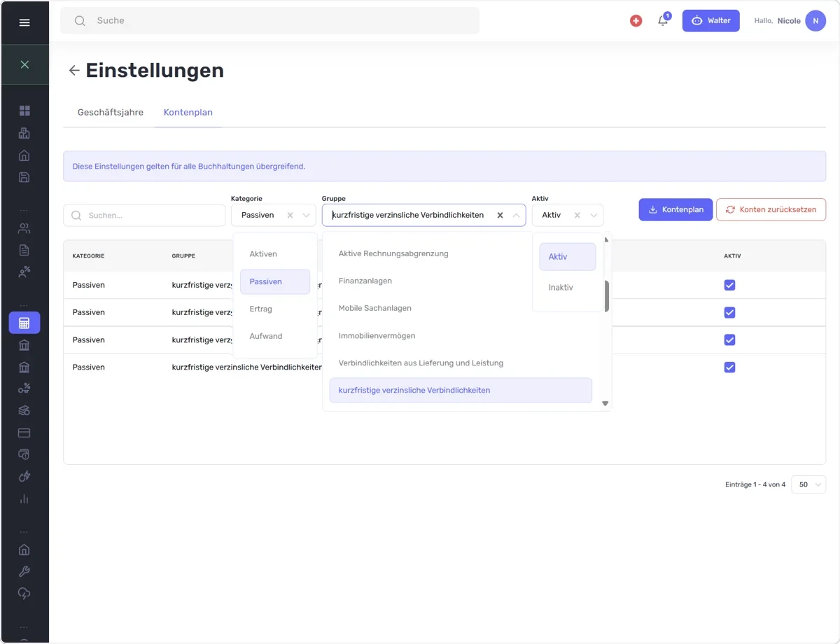Click the Gruppe list scrollbar up arrow

pyautogui.click(x=605, y=240)
